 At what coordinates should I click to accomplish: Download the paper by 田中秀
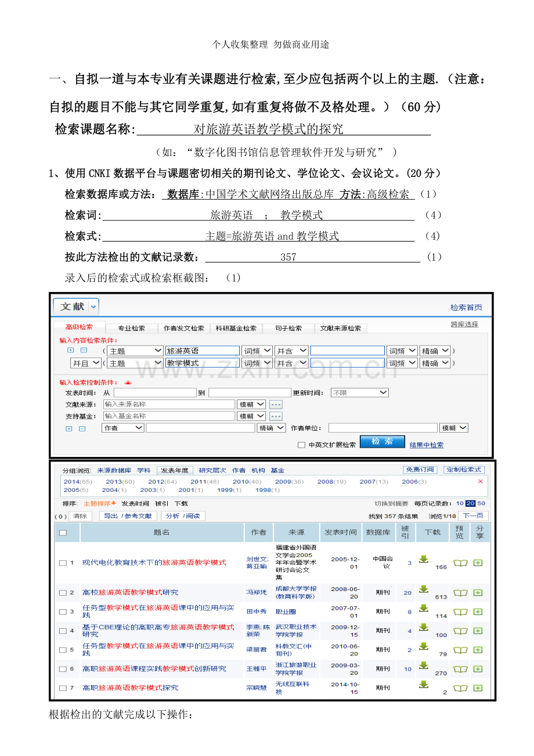[424, 608]
